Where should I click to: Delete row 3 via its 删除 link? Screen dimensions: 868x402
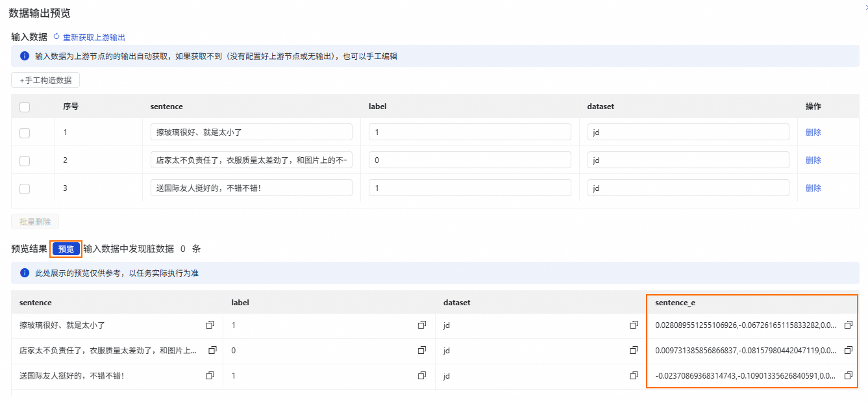pos(813,188)
